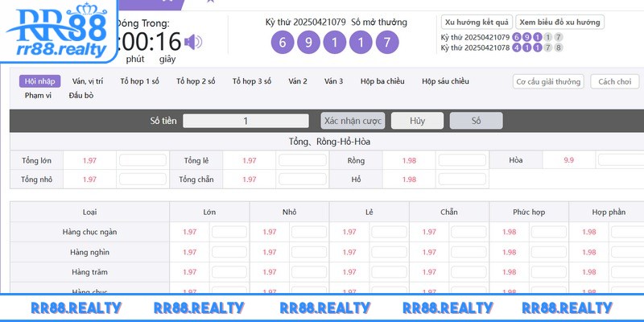644x322 pixels.
Task: Select Tổng lớn odds 1.97
Action: pyautogui.click(x=89, y=160)
